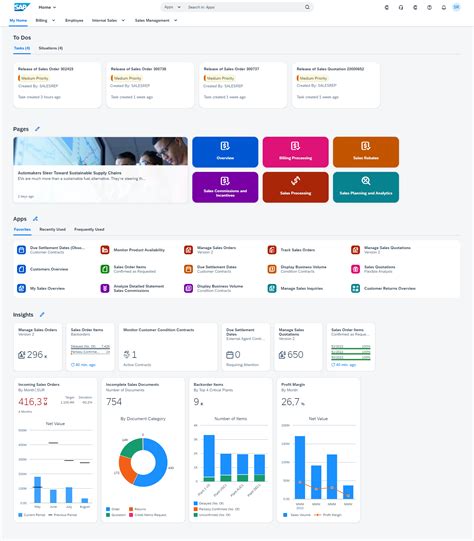This screenshot has width=474, height=541.
Task: Open the Apps scope dropdown in search bar
Action: (x=172, y=7)
